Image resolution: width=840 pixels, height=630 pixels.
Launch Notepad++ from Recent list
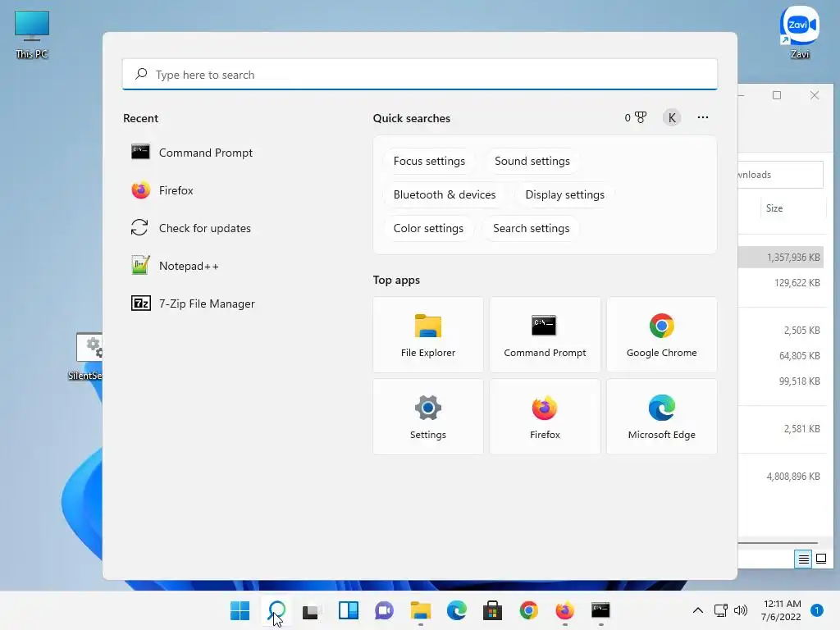176,266
